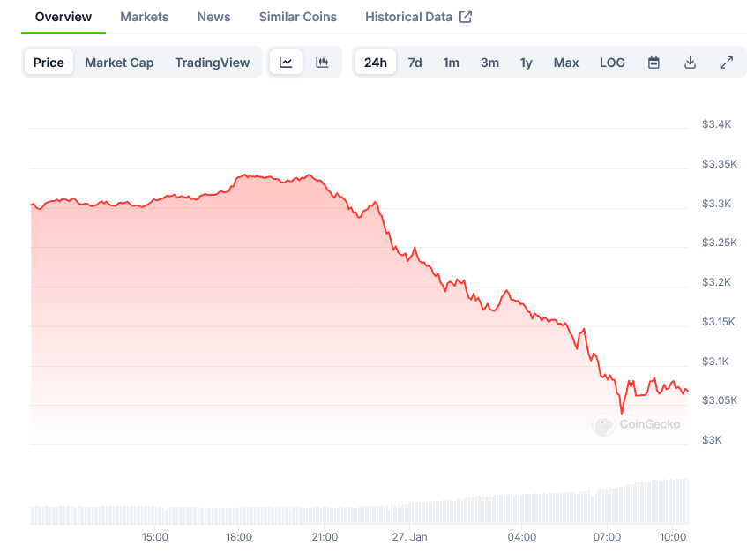Open the Similar Coins tab

coord(297,17)
